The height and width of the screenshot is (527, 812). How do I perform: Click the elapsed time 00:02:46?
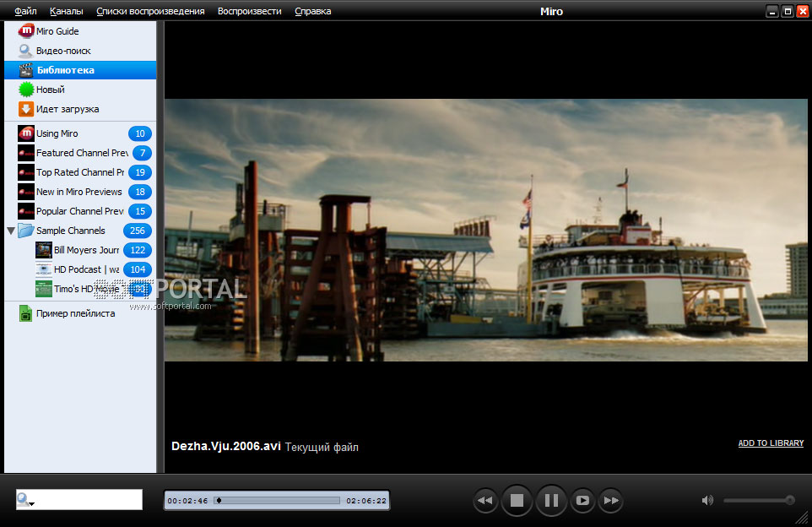point(187,501)
